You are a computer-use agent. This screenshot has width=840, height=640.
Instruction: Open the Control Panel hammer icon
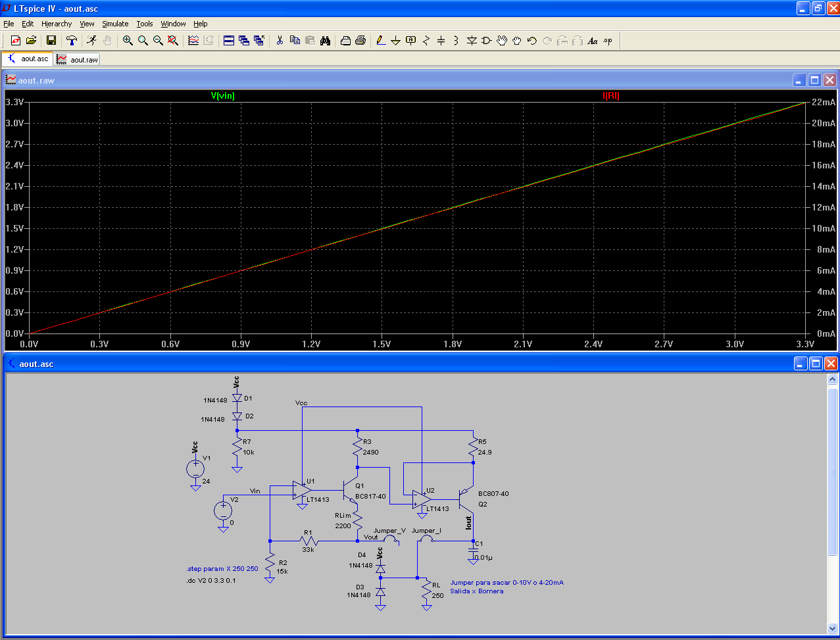(72, 41)
